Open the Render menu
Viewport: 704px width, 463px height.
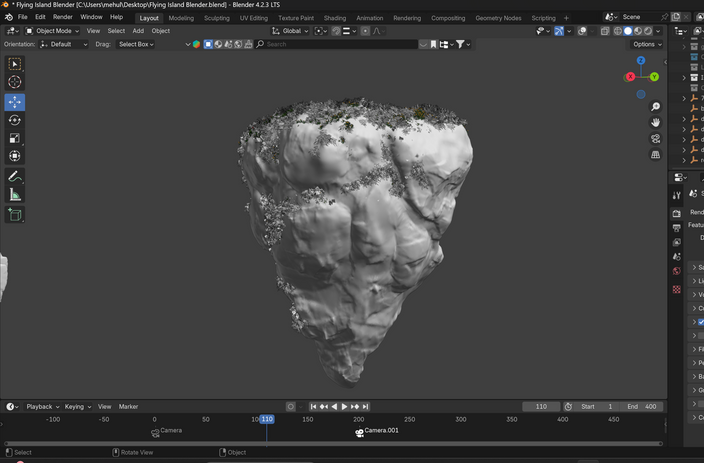(62, 17)
